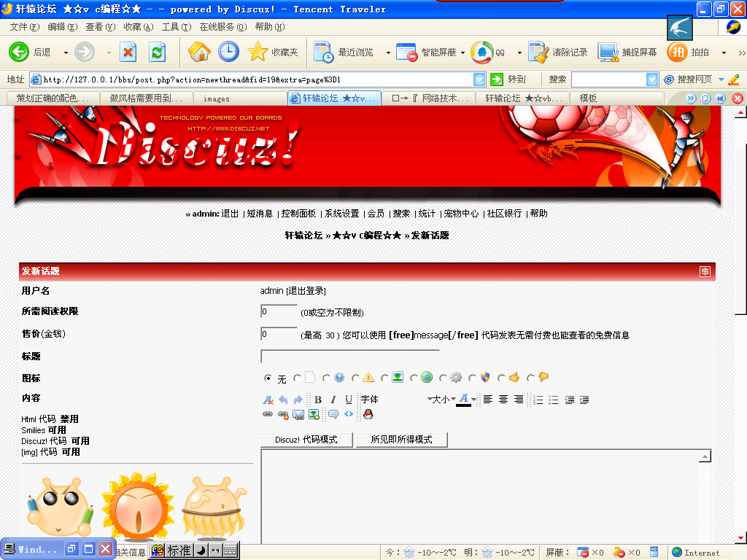The image size is (747, 560).
Task: Select the globe topic icon radio
Action: point(414,378)
